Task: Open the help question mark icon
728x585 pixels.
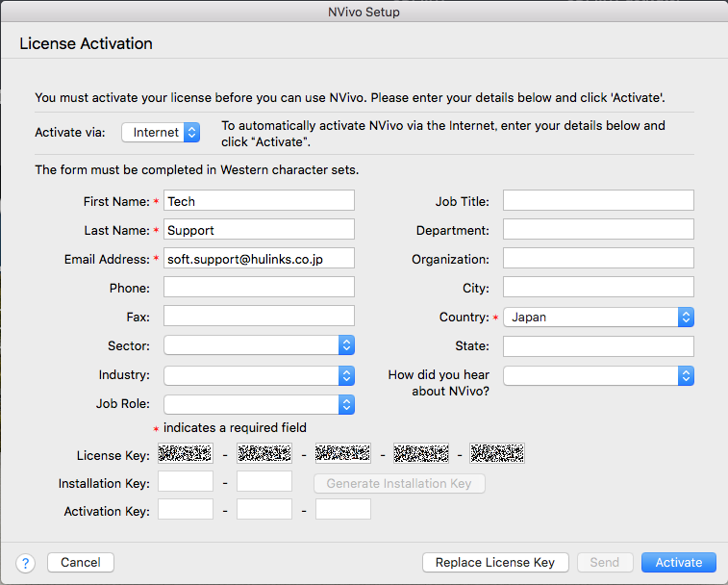Action: click(26, 563)
